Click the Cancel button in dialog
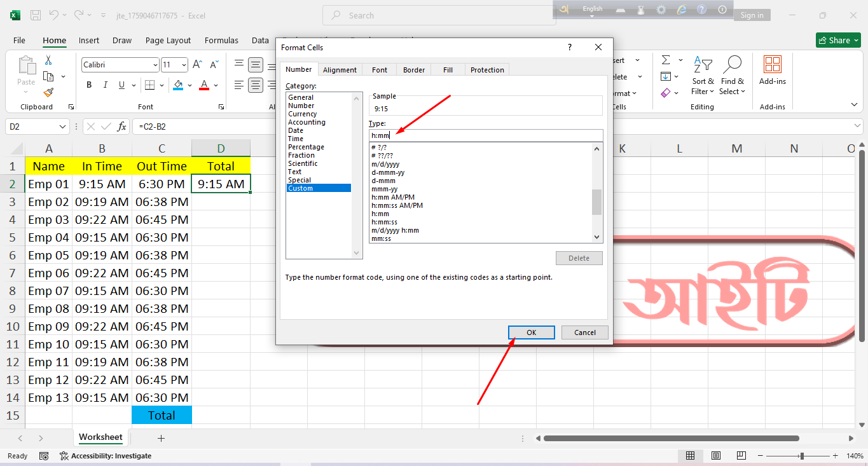This screenshot has height=466, width=868. (x=584, y=332)
